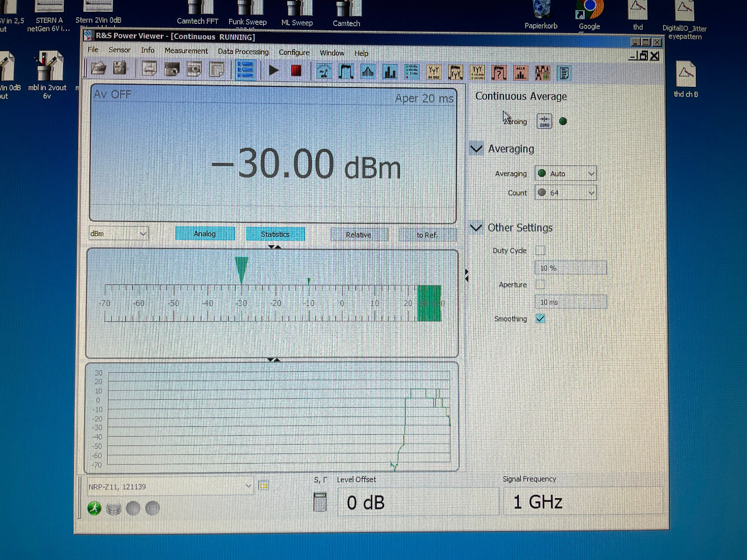747x560 pixels.
Task: Uncheck the Smoothing checkbox
Action: [541, 319]
